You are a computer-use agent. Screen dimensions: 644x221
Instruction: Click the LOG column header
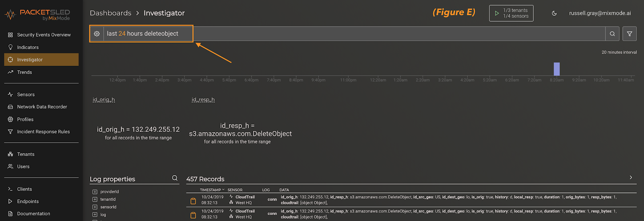266,190
